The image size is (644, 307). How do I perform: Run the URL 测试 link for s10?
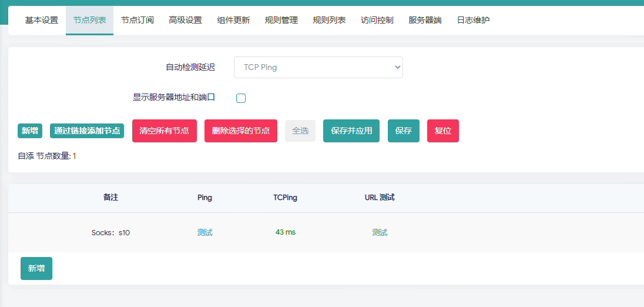[x=380, y=232]
